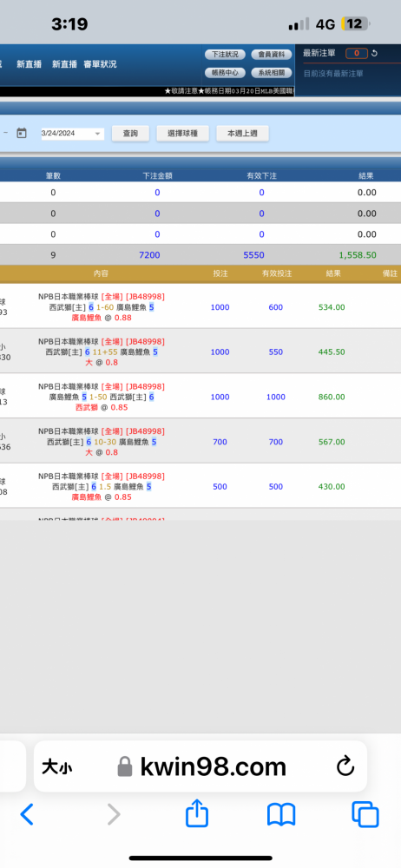Click the valid bet value 600
This screenshot has width=401, height=868.
point(276,307)
